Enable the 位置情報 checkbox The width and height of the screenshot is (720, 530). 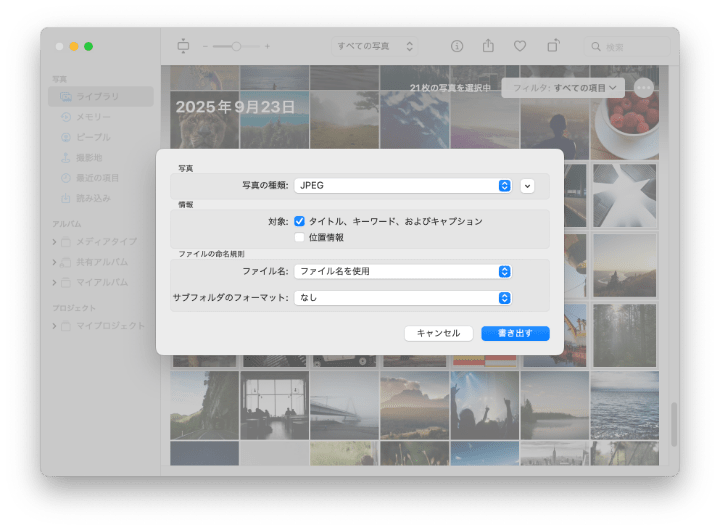(300, 238)
